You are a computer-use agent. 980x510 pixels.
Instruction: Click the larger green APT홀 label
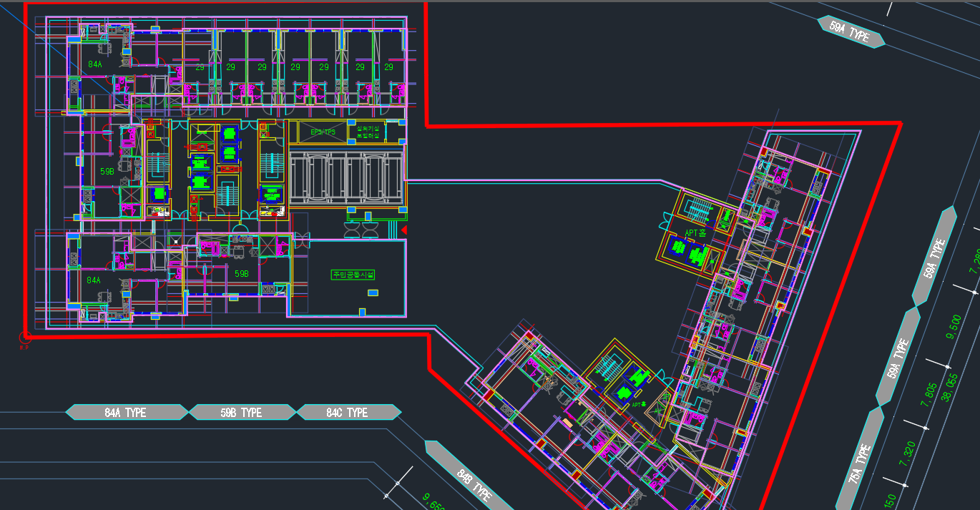(695, 232)
